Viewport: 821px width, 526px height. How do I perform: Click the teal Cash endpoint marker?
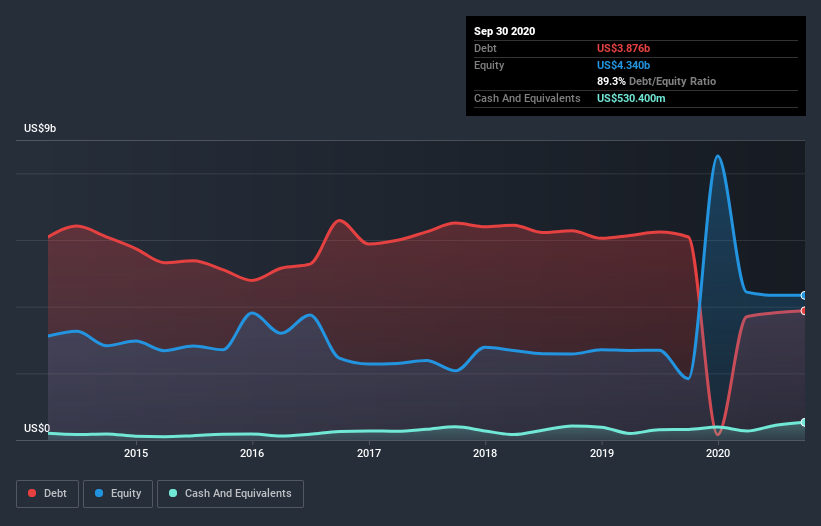[804, 422]
